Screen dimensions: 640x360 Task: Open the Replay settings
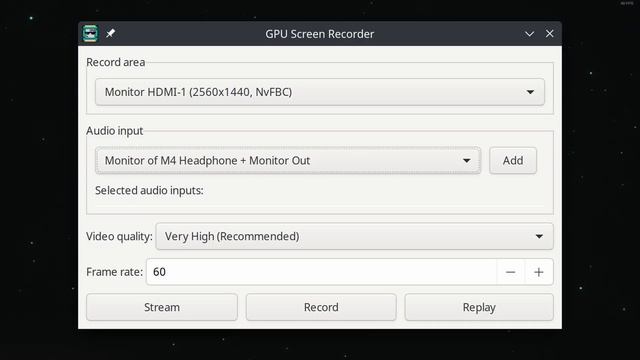click(x=479, y=307)
